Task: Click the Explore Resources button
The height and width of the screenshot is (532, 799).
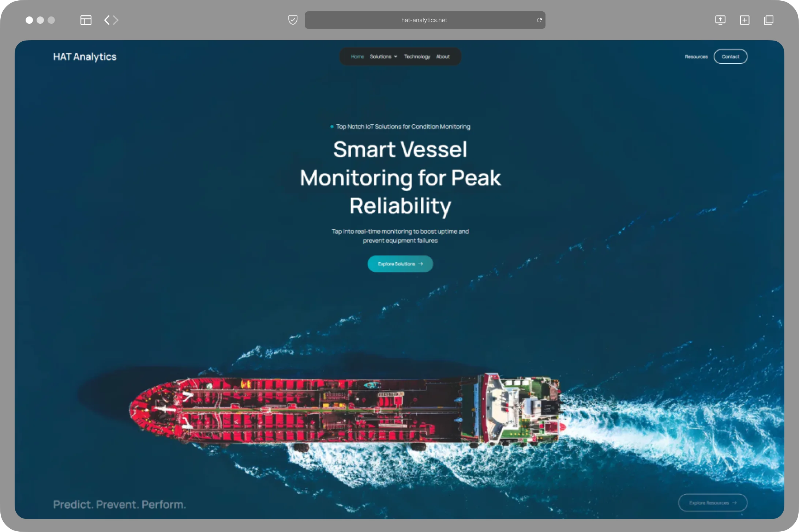Action: click(713, 503)
